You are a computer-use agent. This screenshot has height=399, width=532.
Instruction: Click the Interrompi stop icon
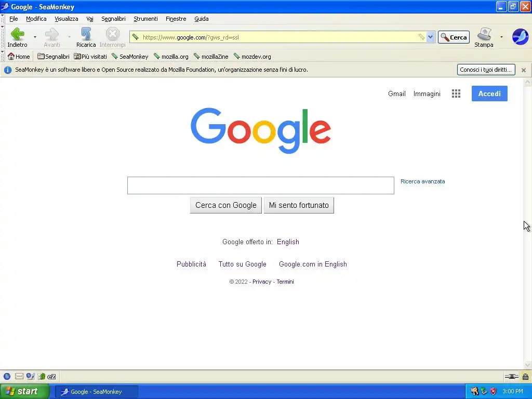[x=112, y=34]
